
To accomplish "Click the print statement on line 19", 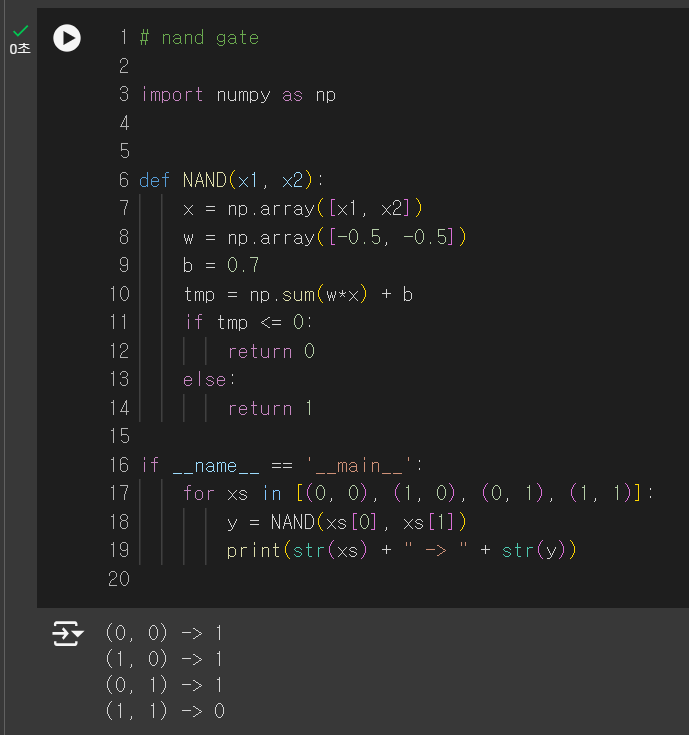I will coord(401,550).
